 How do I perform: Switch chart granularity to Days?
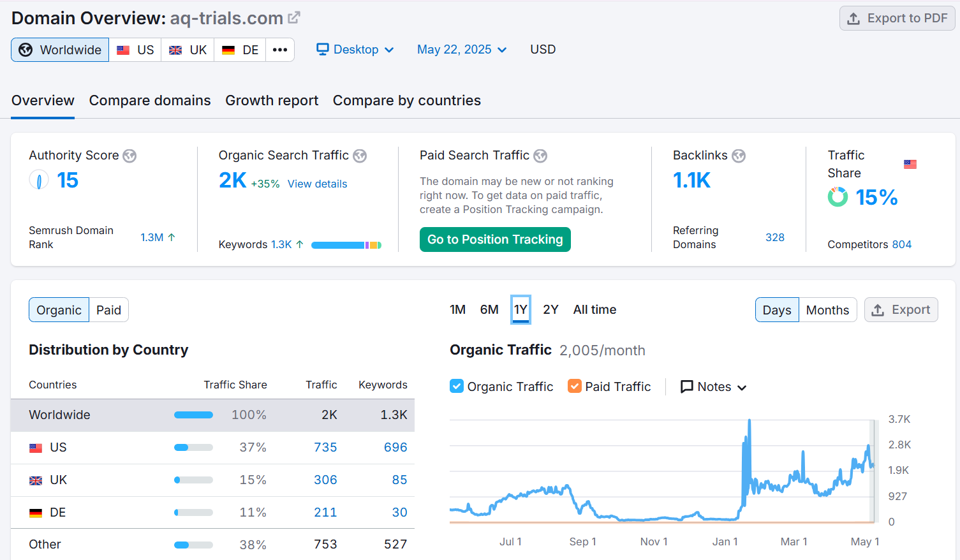point(777,310)
